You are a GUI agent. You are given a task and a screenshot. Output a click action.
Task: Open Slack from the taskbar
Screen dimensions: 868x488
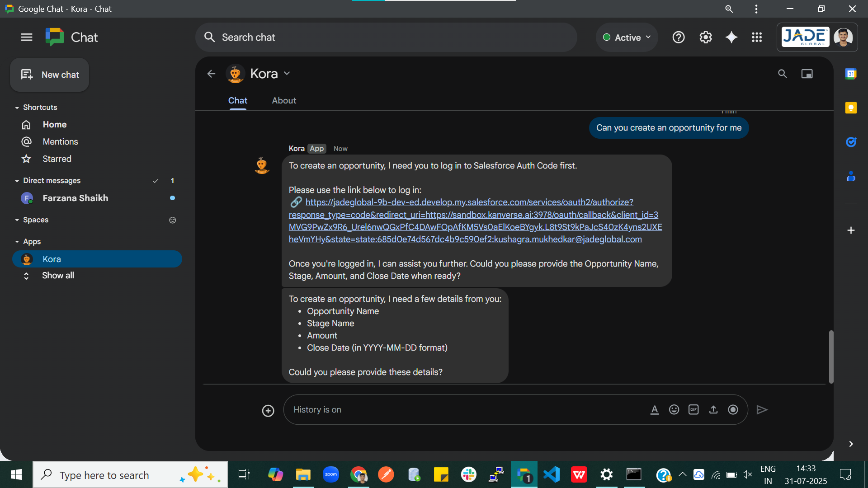(x=469, y=474)
